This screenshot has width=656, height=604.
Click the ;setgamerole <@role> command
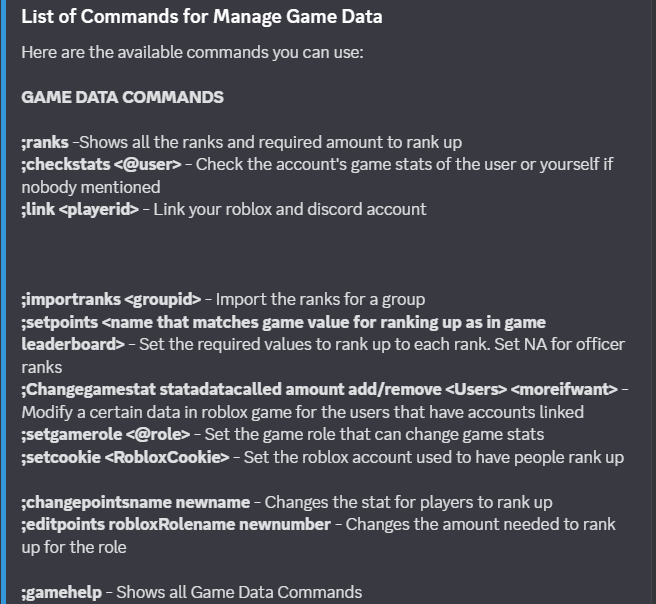106,435
